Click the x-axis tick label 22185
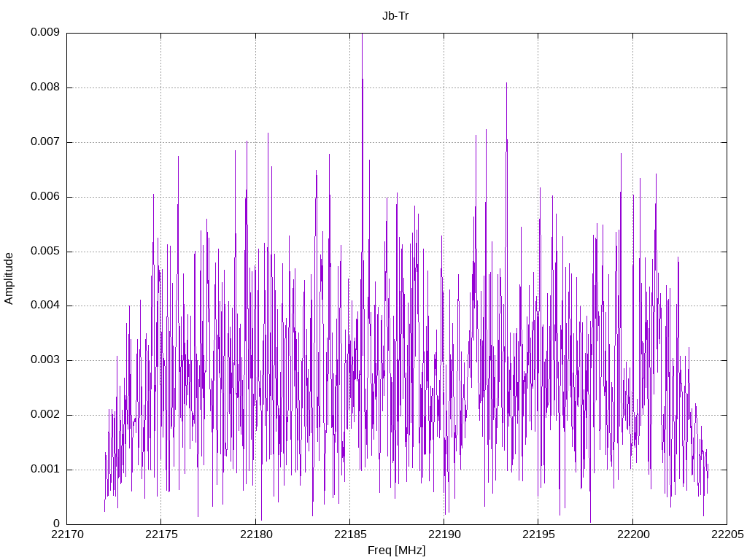Image resolution: width=747 pixels, height=560 pixels. [350, 534]
